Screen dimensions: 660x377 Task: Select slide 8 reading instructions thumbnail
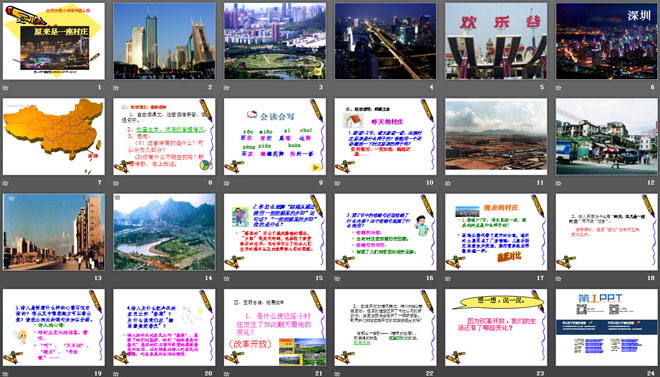point(164,137)
